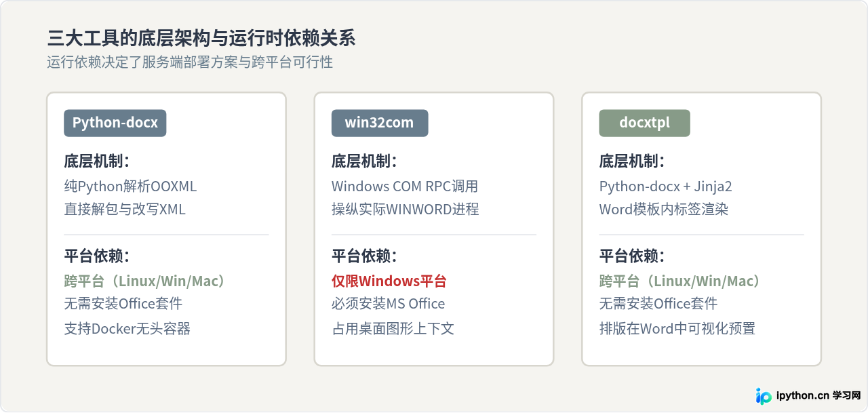Click the text 排版在Word中可视化预置
Viewport: 868px width, 413px height.
(x=677, y=329)
